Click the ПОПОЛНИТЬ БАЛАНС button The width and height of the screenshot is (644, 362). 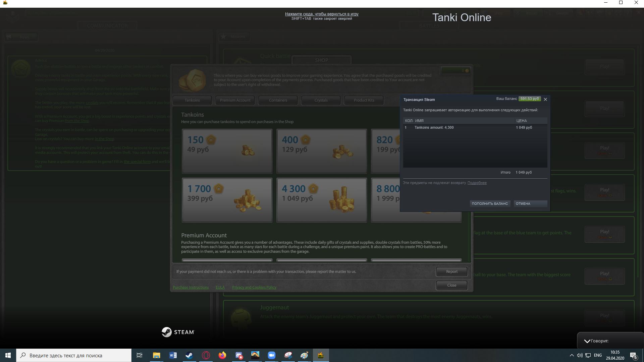pyautogui.click(x=490, y=204)
